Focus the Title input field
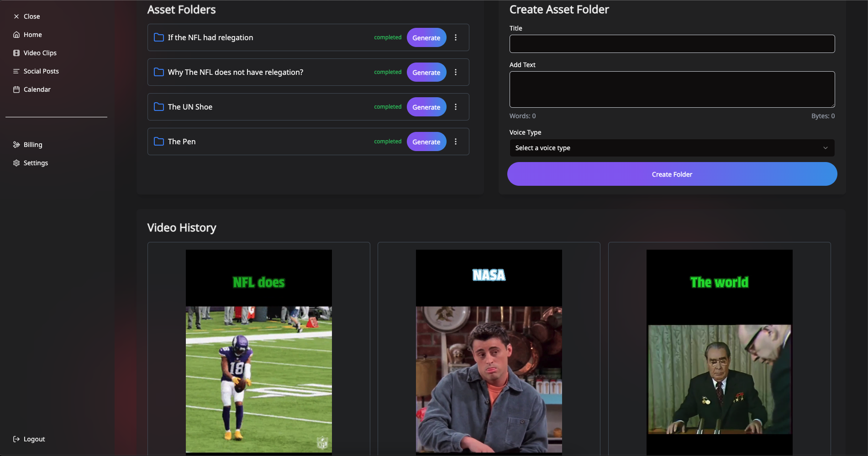Viewport: 868px width, 456px height. pyautogui.click(x=672, y=44)
